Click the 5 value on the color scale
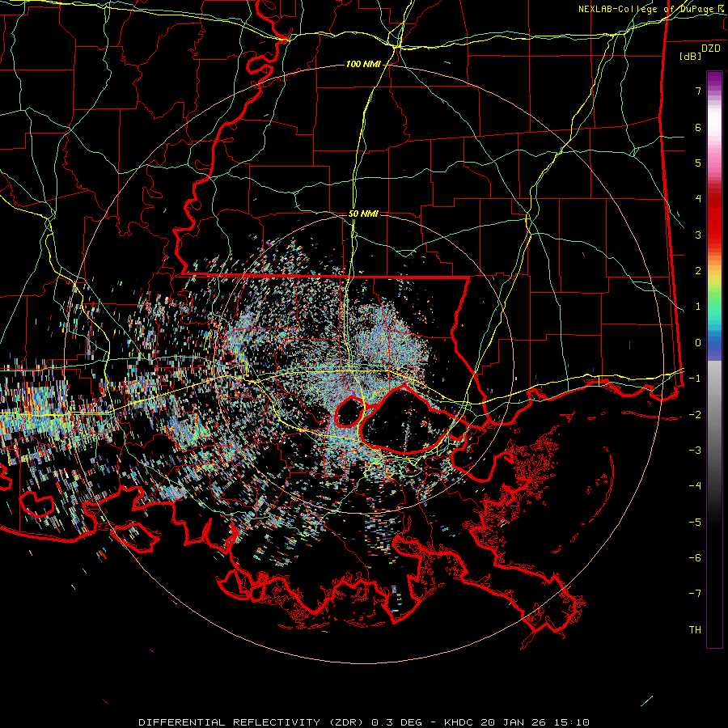This screenshot has width=728, height=728. pyautogui.click(x=698, y=163)
